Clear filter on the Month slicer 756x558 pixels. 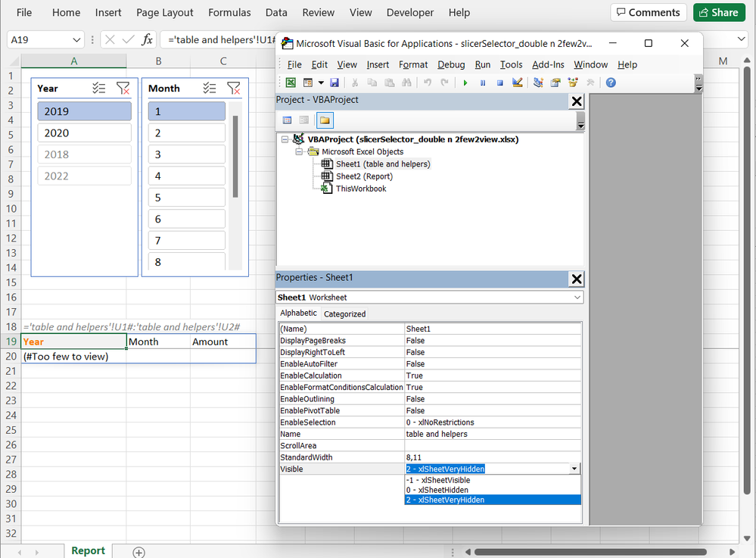[x=233, y=89]
